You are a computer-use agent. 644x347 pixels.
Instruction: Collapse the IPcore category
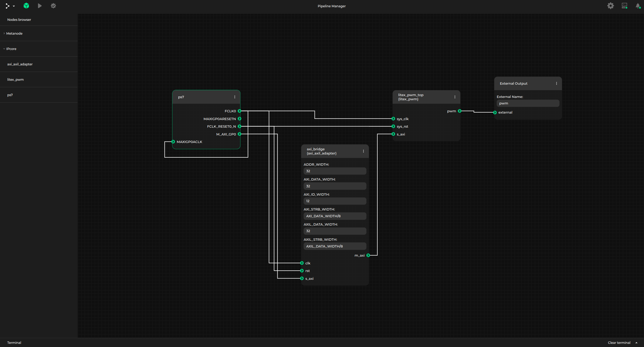[39, 49]
